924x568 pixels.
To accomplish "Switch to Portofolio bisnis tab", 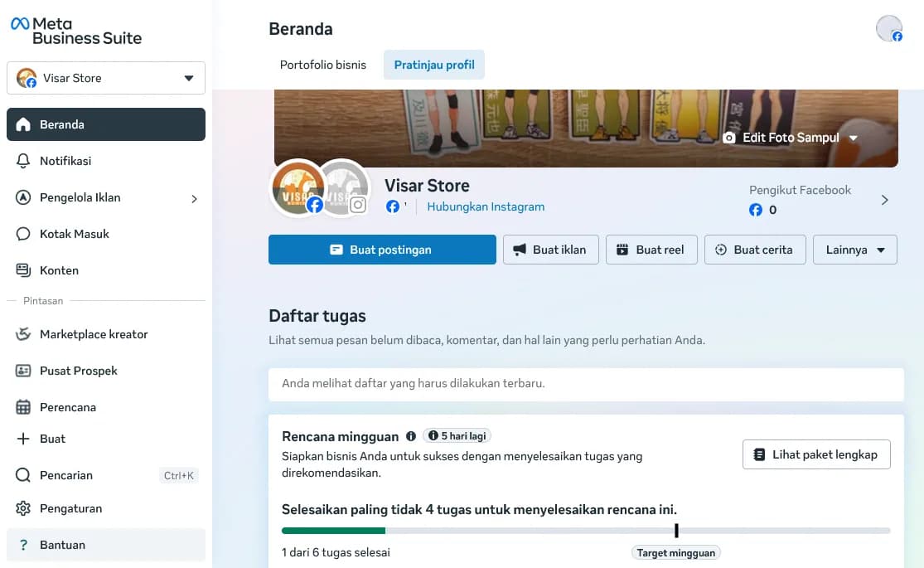I will click(323, 65).
